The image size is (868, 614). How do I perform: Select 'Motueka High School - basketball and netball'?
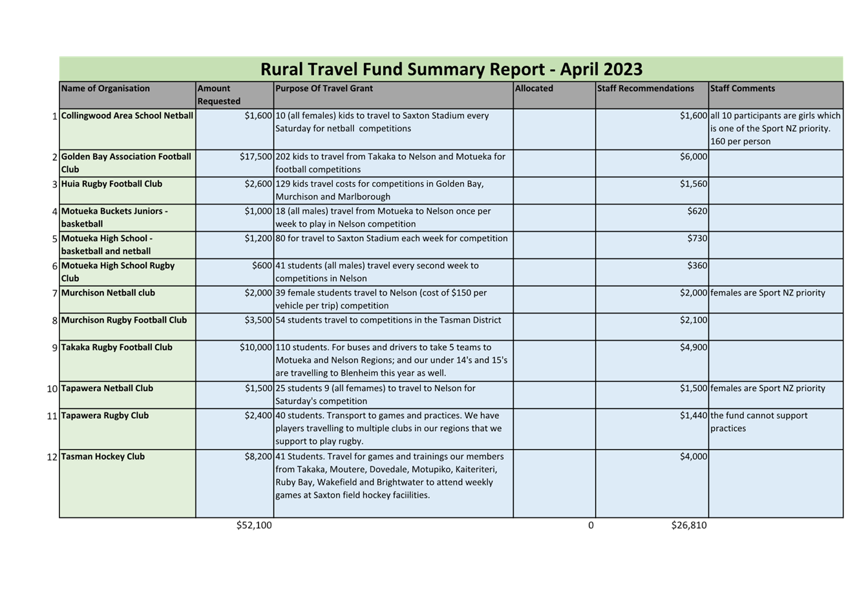click(127, 245)
